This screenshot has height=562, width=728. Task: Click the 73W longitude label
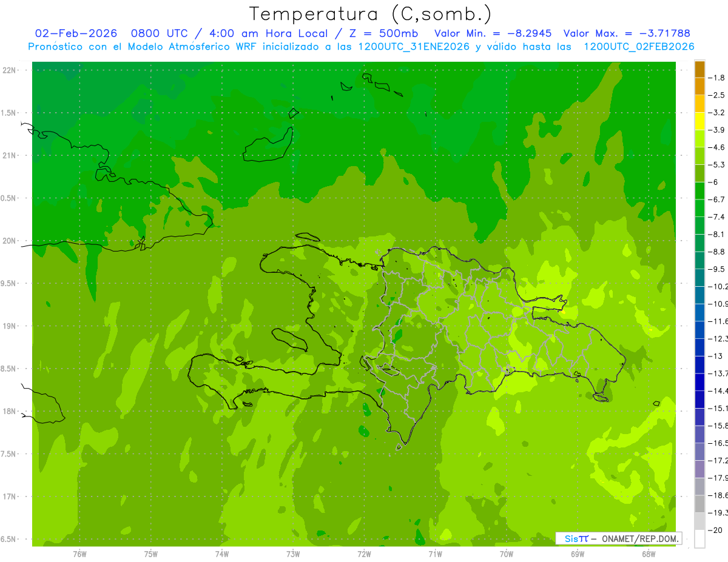click(293, 554)
